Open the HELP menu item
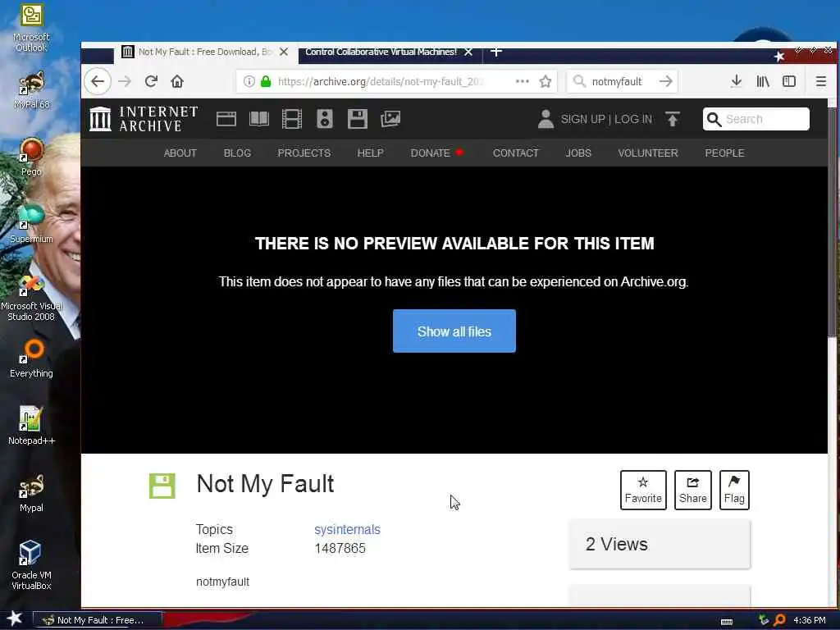 point(370,153)
